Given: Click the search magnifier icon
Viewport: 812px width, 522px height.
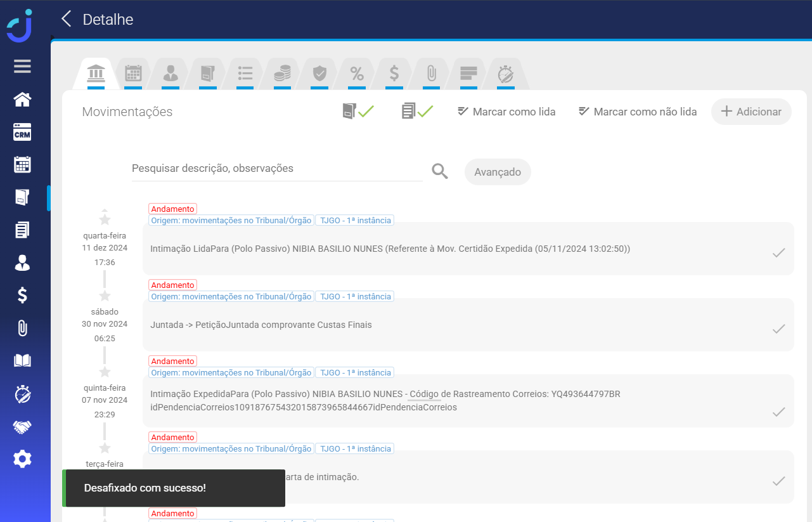Looking at the screenshot, I should [440, 171].
